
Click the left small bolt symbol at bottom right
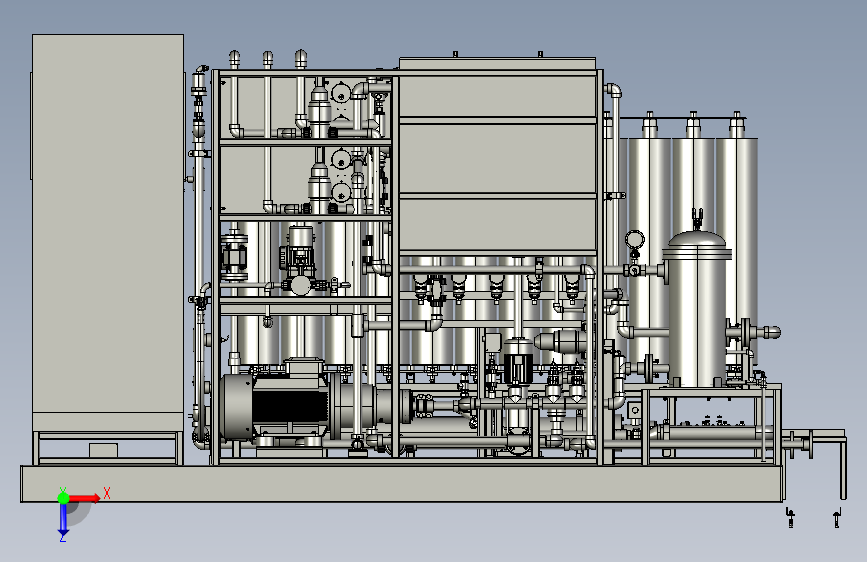point(790,518)
